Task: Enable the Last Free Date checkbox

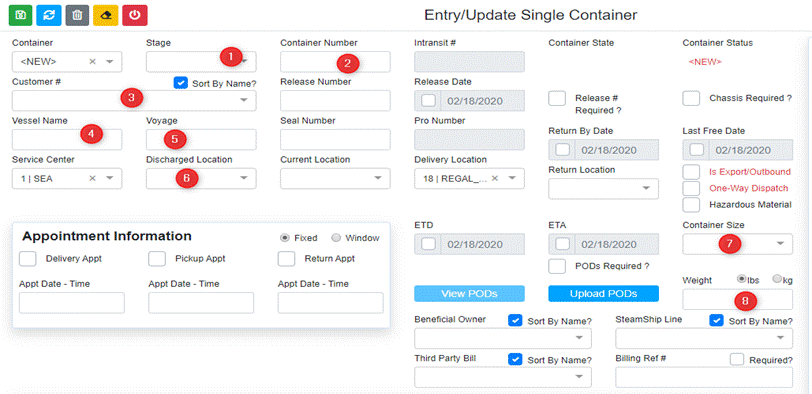Action: tap(697, 150)
